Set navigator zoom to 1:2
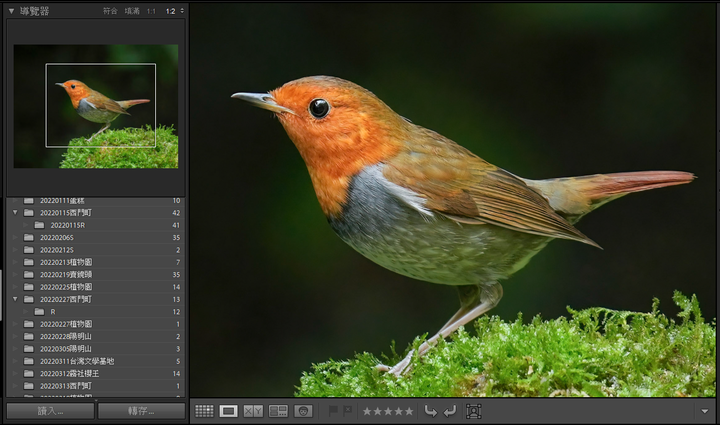Image resolution: width=720 pixels, height=425 pixels. (x=170, y=11)
